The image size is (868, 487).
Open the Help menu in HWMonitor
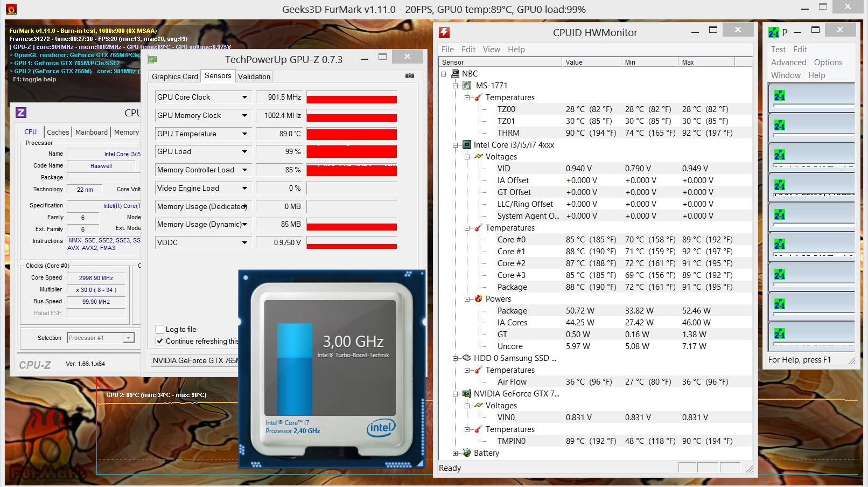(516, 49)
